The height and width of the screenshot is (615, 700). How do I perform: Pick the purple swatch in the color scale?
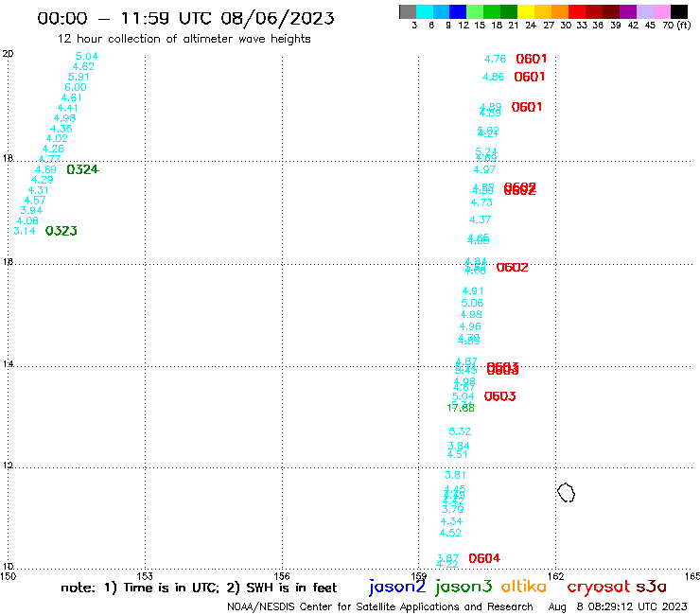[628, 12]
